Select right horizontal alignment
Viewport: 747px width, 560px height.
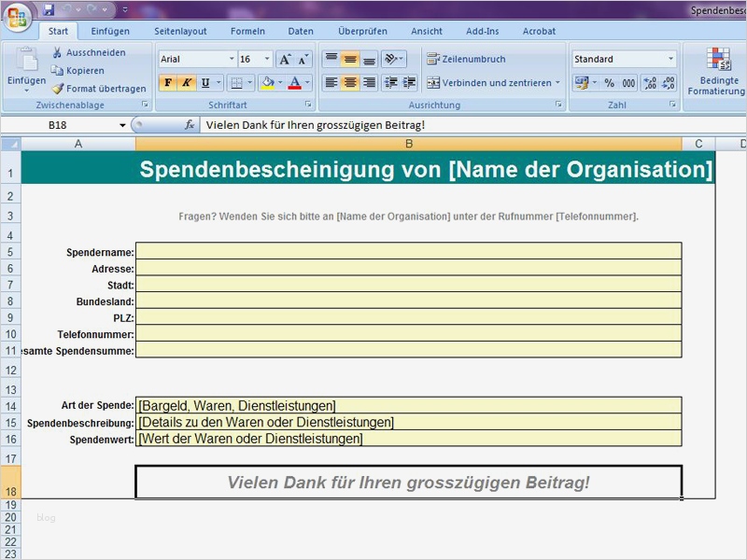coord(369,82)
